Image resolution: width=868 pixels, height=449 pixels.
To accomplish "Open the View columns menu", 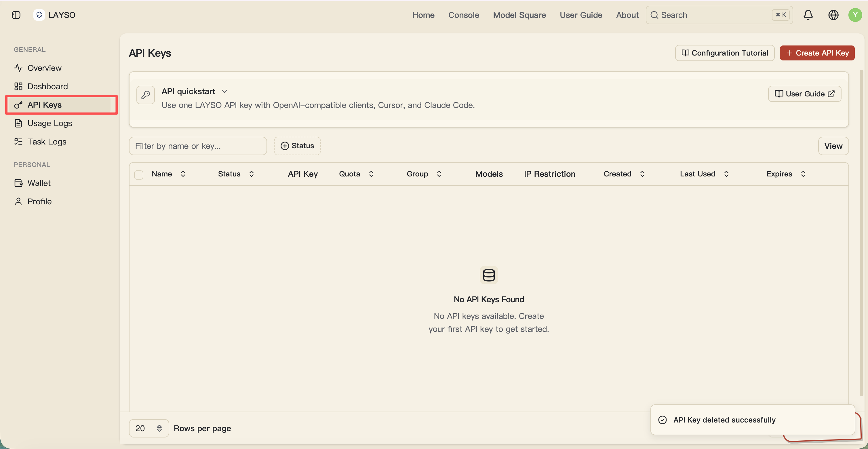I will point(833,146).
